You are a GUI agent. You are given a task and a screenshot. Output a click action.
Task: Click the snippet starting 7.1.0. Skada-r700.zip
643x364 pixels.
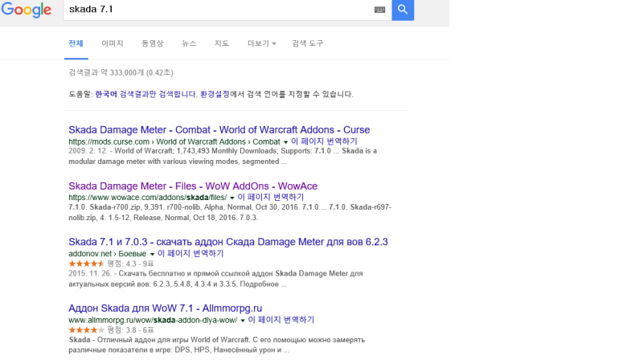[x=230, y=212]
